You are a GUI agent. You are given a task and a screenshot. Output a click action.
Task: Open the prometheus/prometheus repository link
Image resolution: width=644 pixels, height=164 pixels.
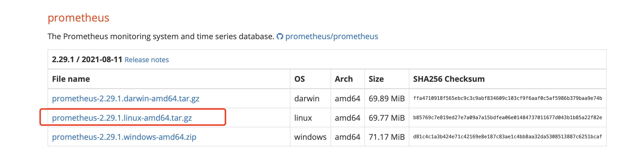tap(332, 36)
